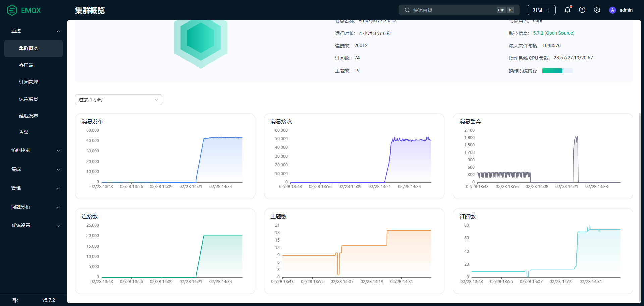Expand the 管理 menu section
This screenshot has height=306, width=644.
pyautogui.click(x=34, y=188)
